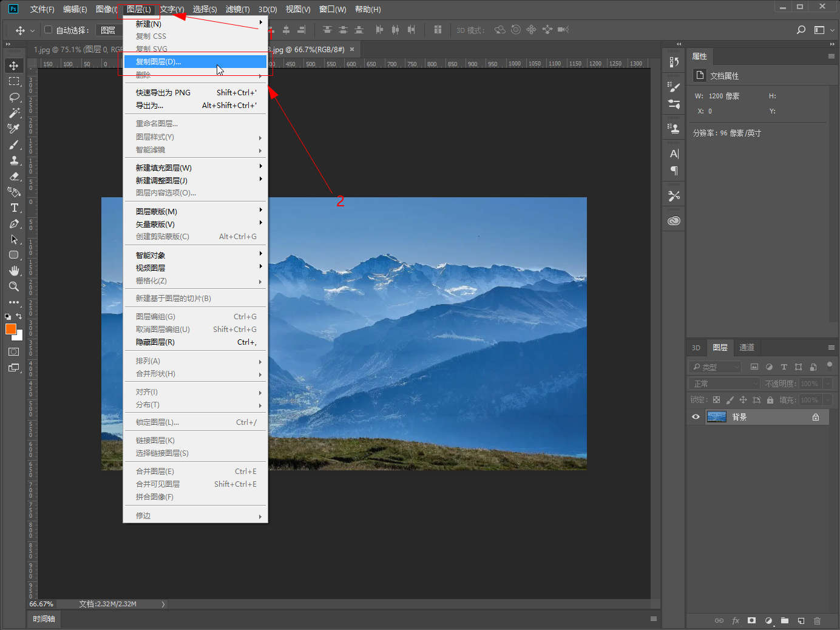Toggle shape layer filter icon
The image size is (840, 630).
pos(798,367)
